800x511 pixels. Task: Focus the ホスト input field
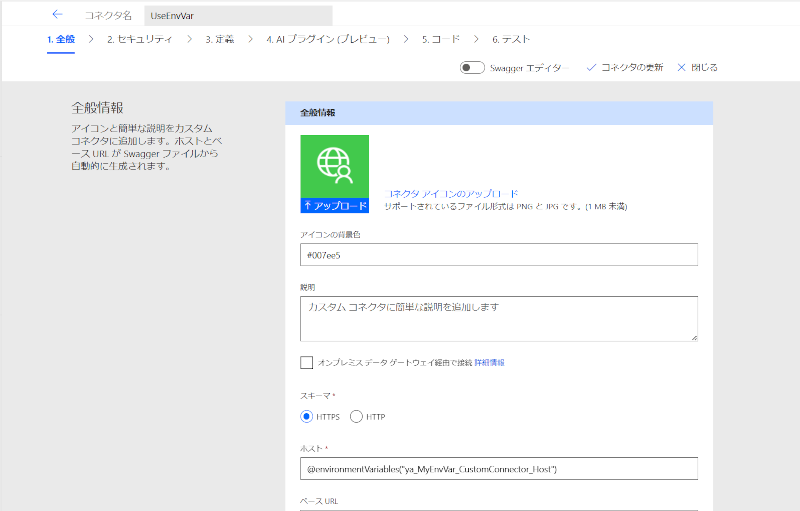(498, 468)
